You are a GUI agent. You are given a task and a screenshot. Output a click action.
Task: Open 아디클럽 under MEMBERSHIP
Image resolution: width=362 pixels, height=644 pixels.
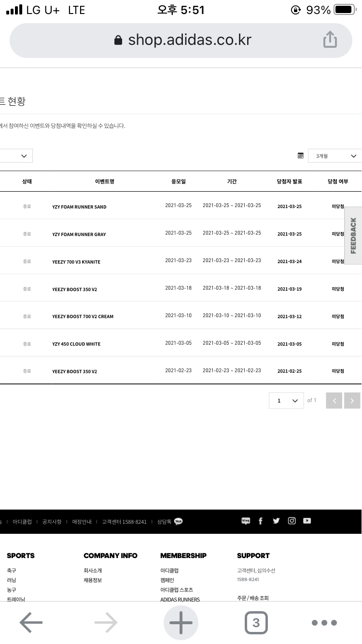tap(169, 571)
